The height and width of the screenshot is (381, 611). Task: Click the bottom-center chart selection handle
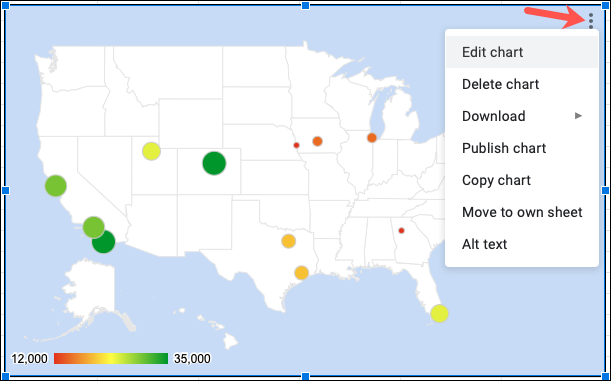coord(306,376)
